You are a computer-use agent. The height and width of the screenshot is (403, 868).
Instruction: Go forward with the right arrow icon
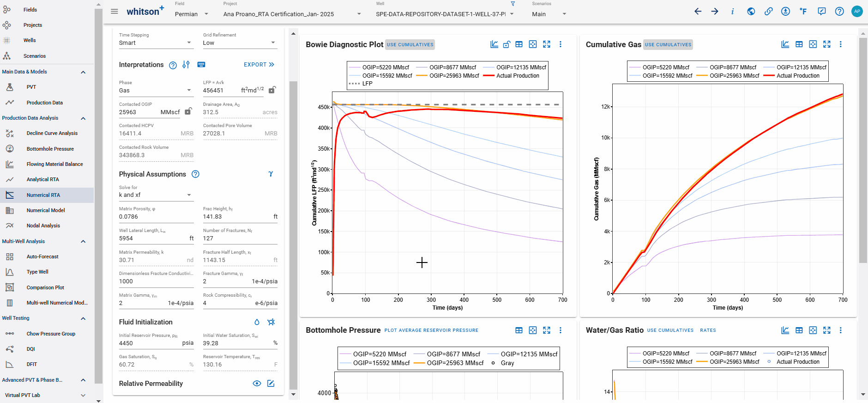[x=715, y=12]
